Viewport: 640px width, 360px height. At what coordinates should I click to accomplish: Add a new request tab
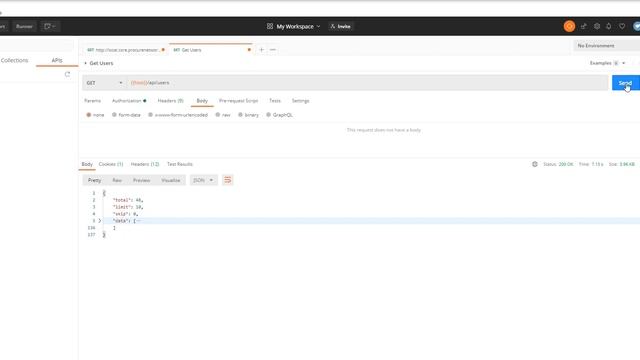click(x=261, y=50)
